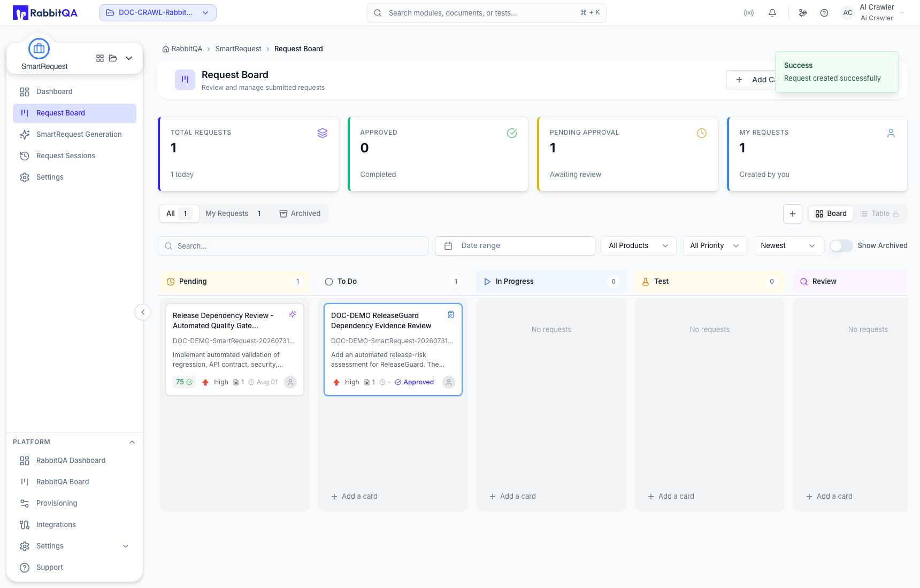Click Add a card in Review column
The image size is (920, 588).
tap(830, 497)
